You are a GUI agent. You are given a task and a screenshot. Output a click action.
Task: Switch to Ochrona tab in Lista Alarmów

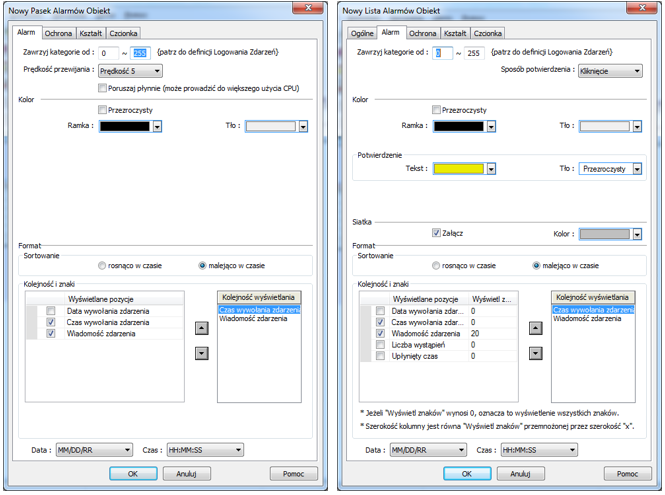click(x=422, y=33)
